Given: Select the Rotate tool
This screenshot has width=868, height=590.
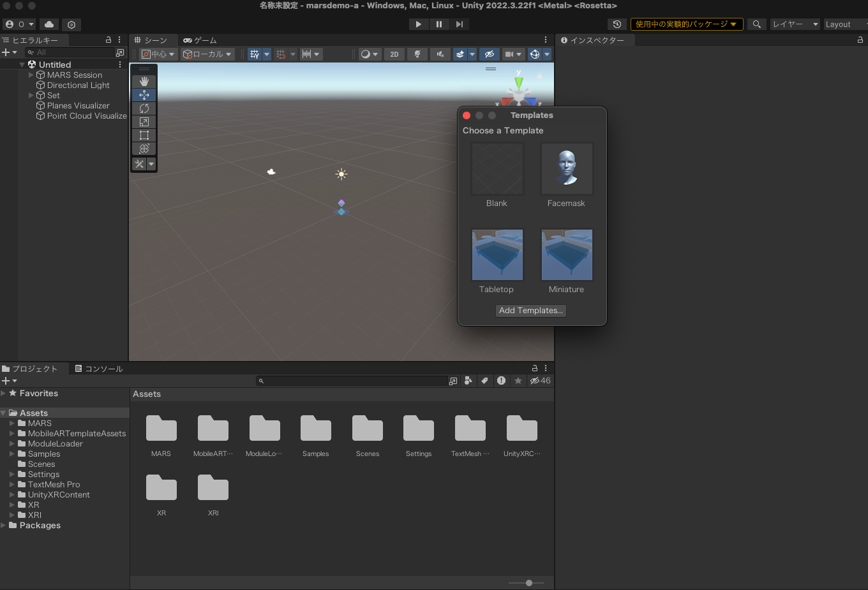Looking at the screenshot, I should pos(144,108).
